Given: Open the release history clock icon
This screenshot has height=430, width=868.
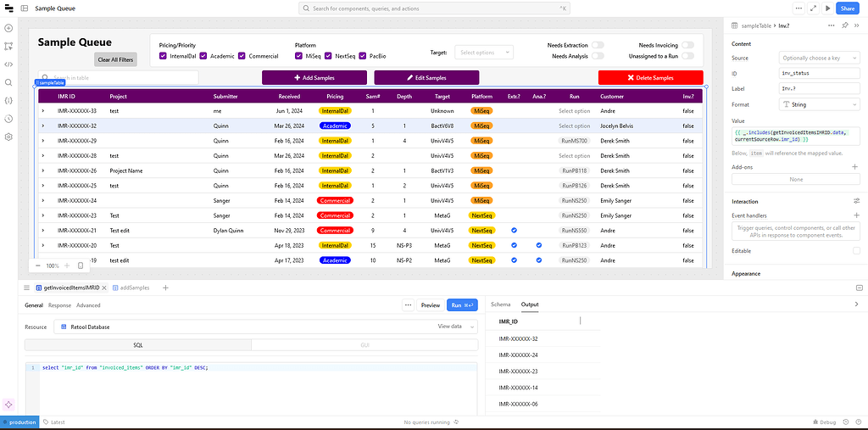Looking at the screenshot, I should [x=8, y=118].
